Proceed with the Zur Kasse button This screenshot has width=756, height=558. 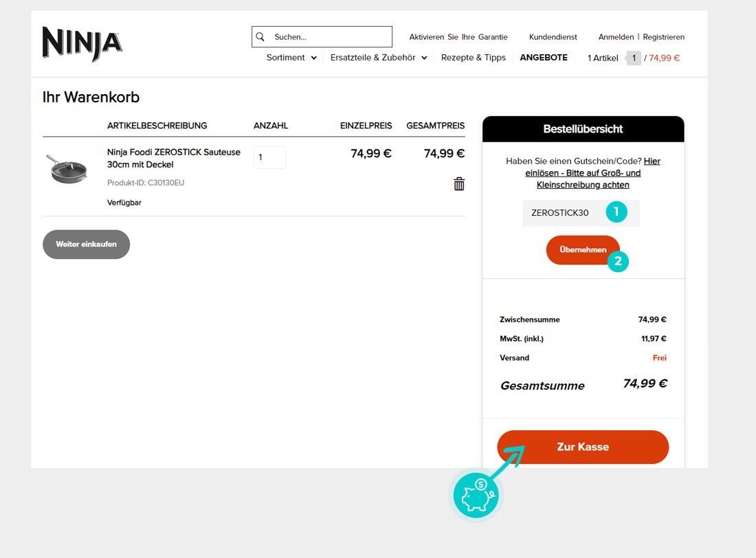pos(583,447)
